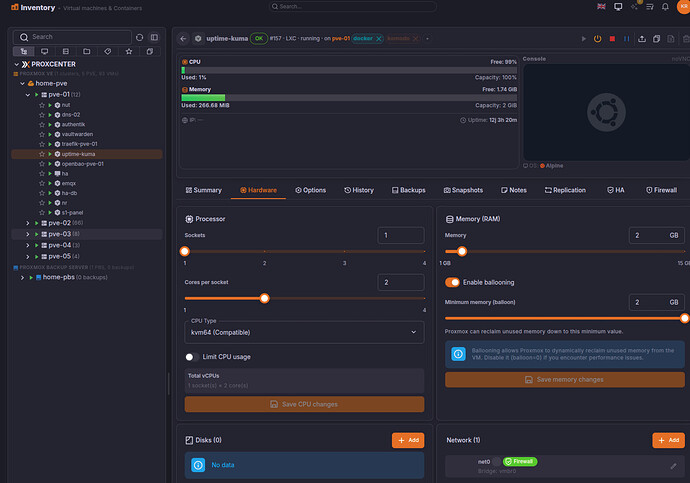Click the blue pause icon

pos(627,39)
